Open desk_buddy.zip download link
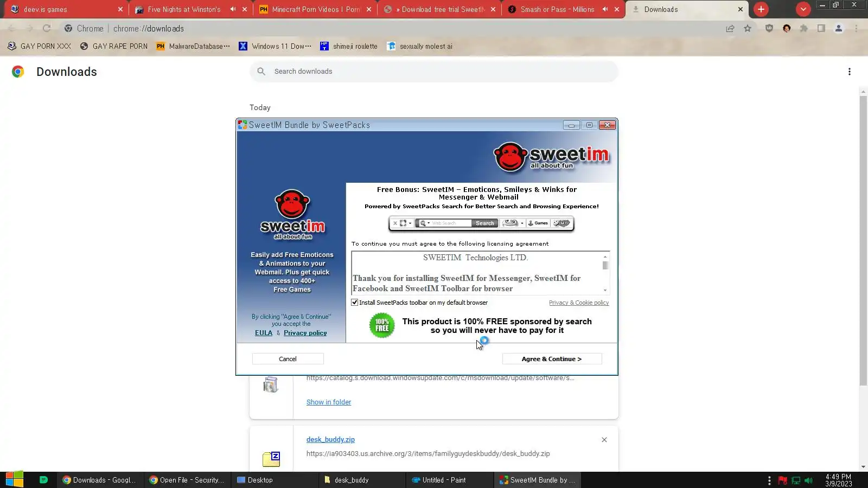Viewport: 868px width, 488px height. [330, 440]
